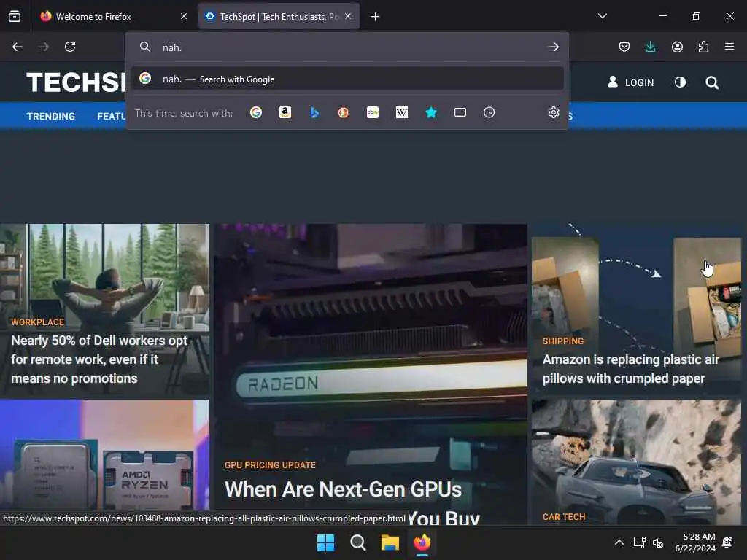Open the TechSpot site search
This screenshot has width=747, height=560.
[x=712, y=82]
